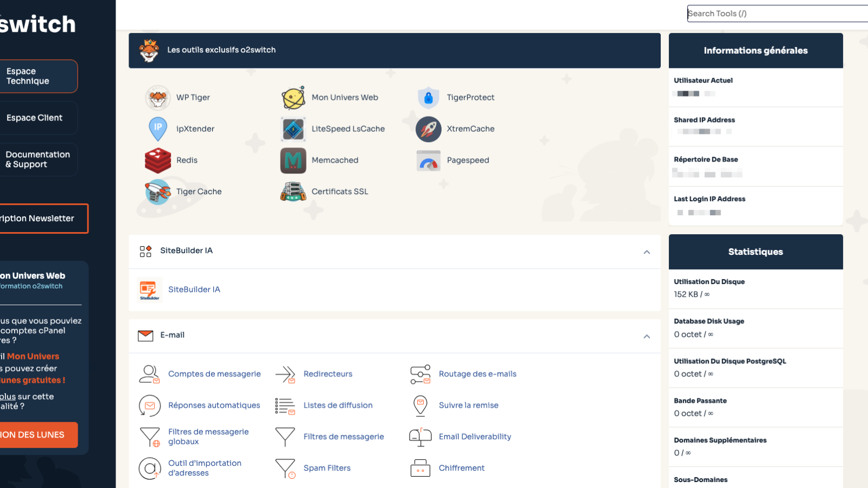Viewport: 868px width, 488px height.
Task: Open Comptes de messagerie link
Action: [214, 374]
